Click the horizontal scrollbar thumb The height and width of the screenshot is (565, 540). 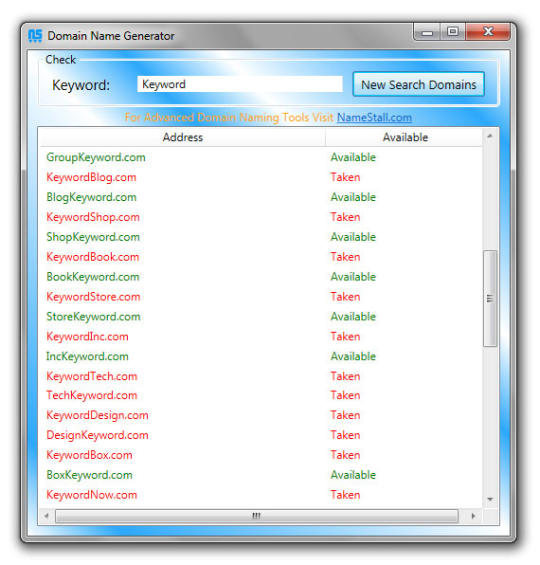(256, 516)
